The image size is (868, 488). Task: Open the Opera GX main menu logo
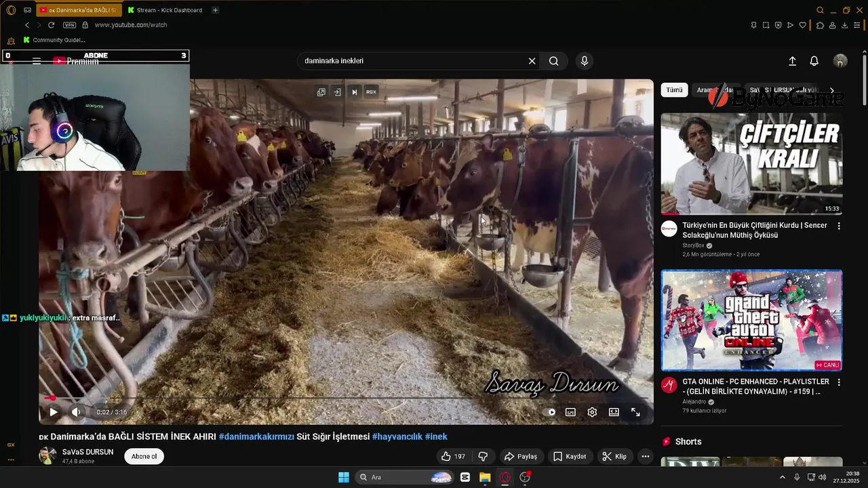(11, 10)
